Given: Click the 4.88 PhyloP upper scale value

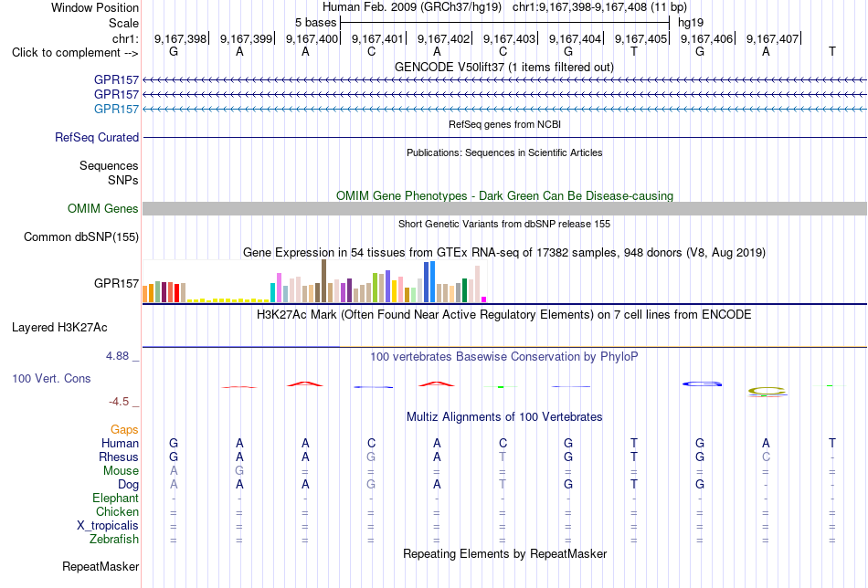Looking at the screenshot, I should 117,356.
